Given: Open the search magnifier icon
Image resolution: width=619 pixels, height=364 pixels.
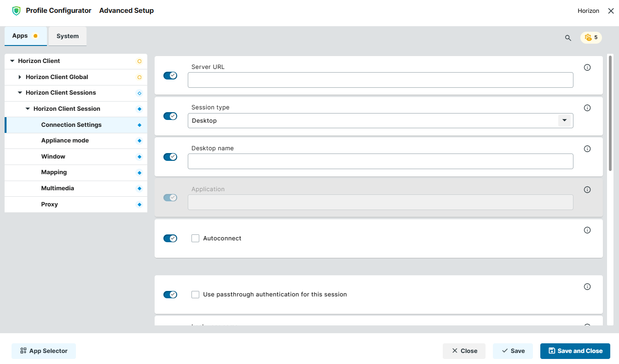Looking at the screenshot, I should point(568,38).
